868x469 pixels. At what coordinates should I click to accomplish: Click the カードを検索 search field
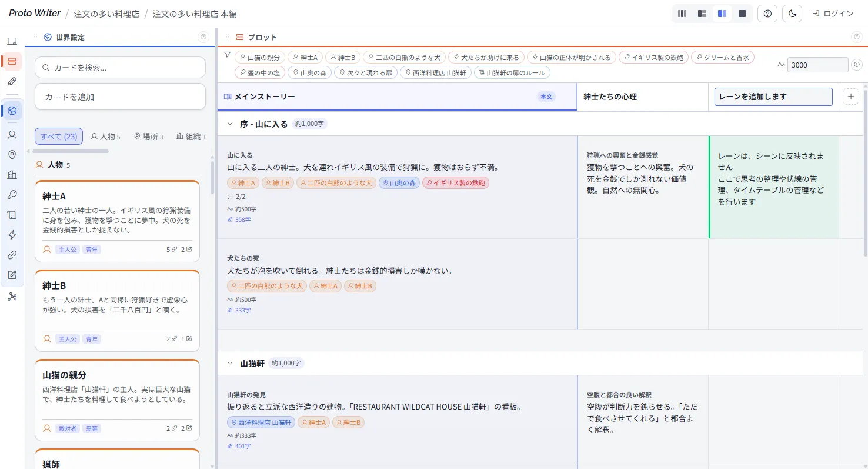(x=120, y=67)
